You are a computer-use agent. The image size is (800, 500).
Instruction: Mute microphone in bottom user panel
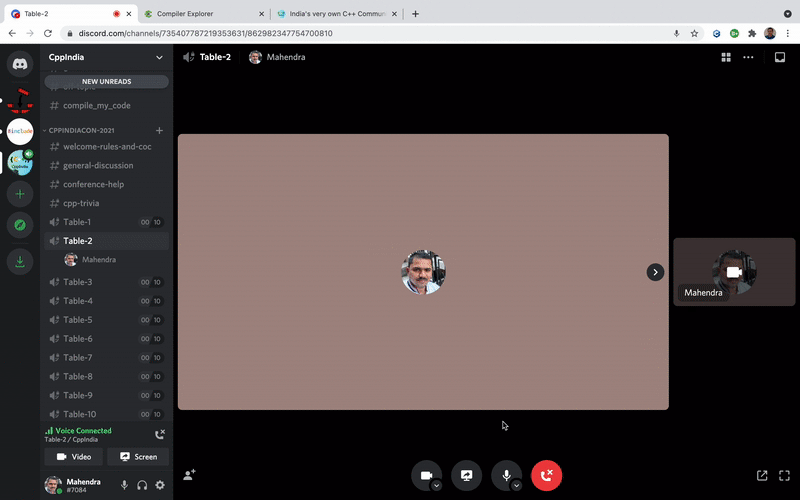124,485
